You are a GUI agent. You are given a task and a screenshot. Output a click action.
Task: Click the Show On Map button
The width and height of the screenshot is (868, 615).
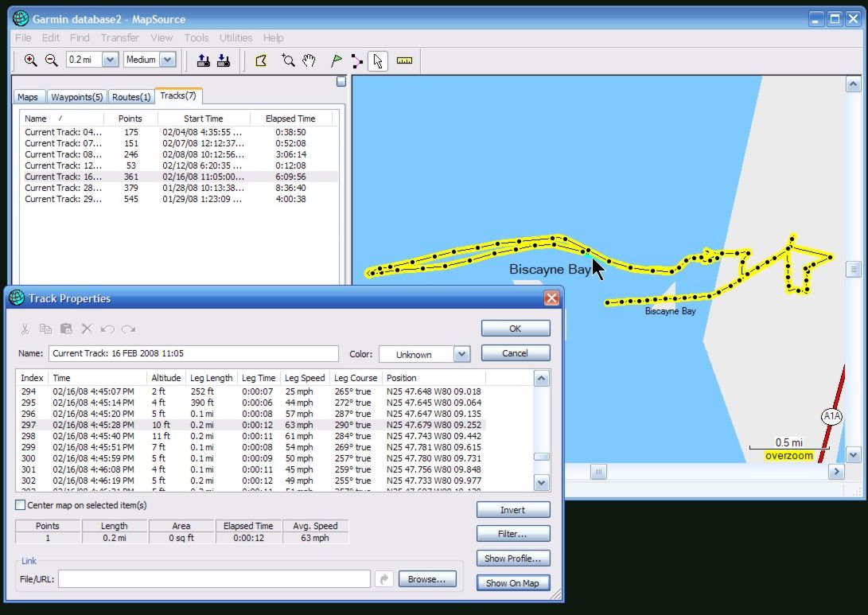513,583
